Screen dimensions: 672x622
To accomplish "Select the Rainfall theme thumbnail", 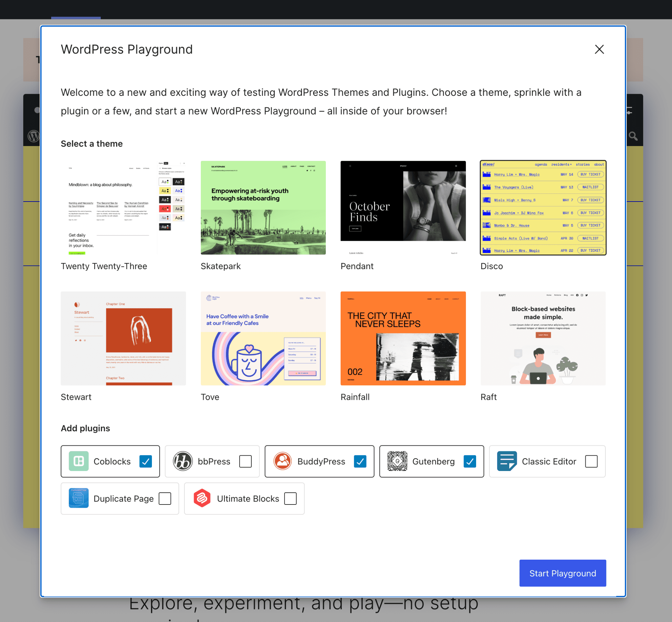I will pyautogui.click(x=403, y=338).
